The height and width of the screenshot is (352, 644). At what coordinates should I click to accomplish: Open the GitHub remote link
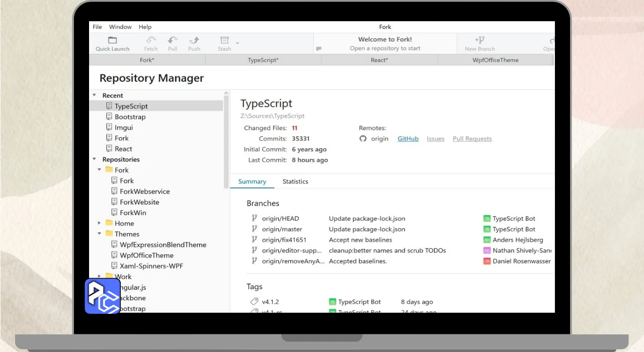point(408,139)
